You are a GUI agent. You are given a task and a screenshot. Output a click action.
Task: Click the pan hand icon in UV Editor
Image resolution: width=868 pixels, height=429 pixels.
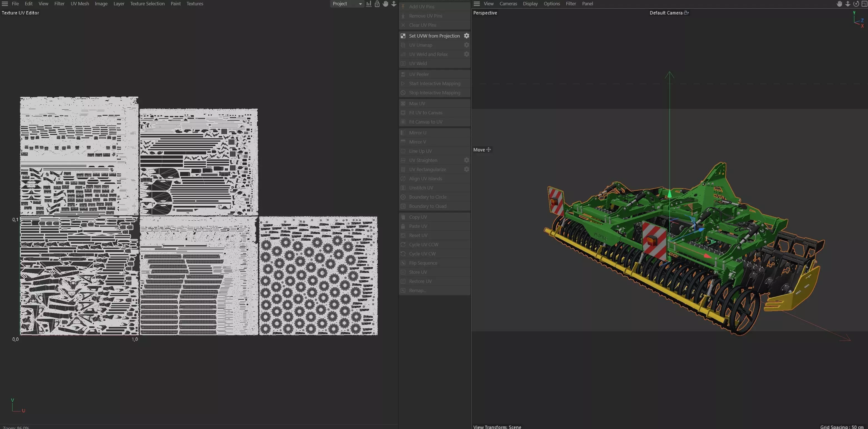385,4
